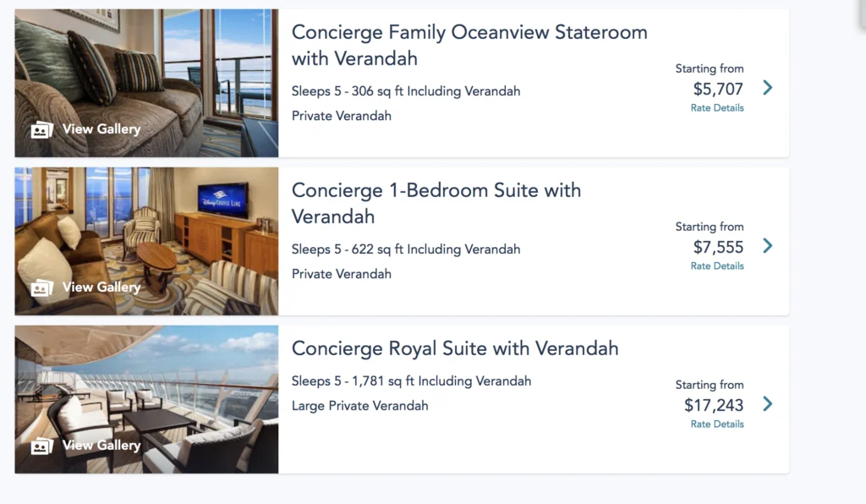
Task: Expand Concierge 1-Bedroom Suite chevron arrow
Action: tap(767, 245)
